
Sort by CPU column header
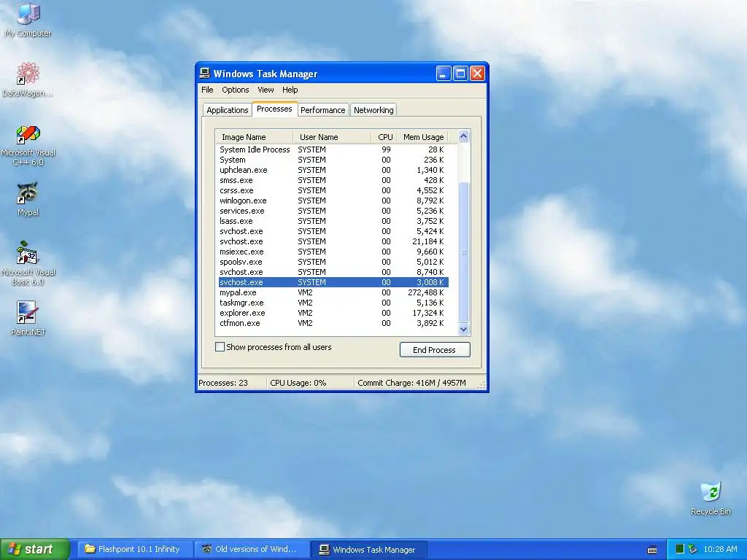pyautogui.click(x=384, y=137)
